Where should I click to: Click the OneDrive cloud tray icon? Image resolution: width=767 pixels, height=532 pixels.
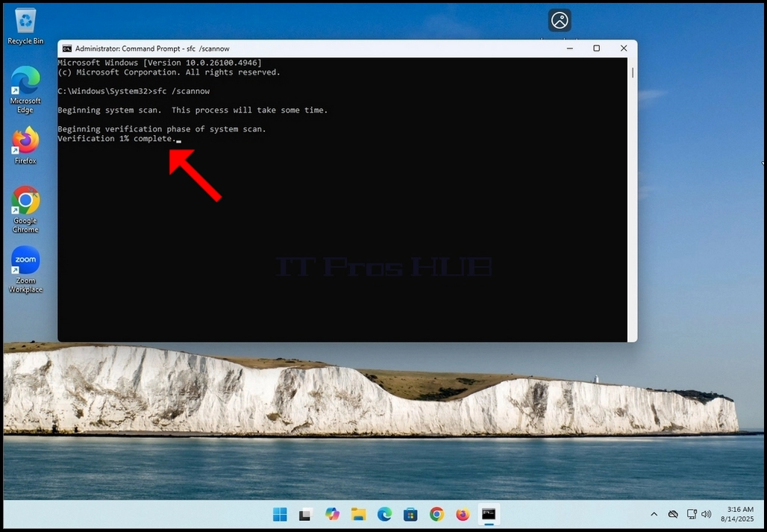tap(673, 514)
